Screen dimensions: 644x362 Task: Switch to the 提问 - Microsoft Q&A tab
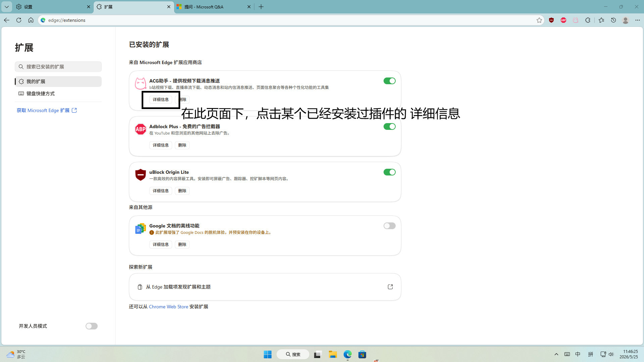pos(214,7)
